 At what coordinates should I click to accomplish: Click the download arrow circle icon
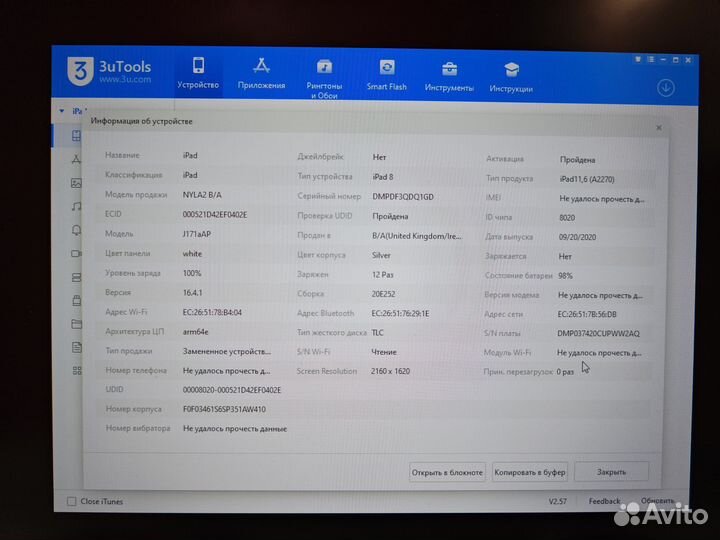[x=666, y=87]
